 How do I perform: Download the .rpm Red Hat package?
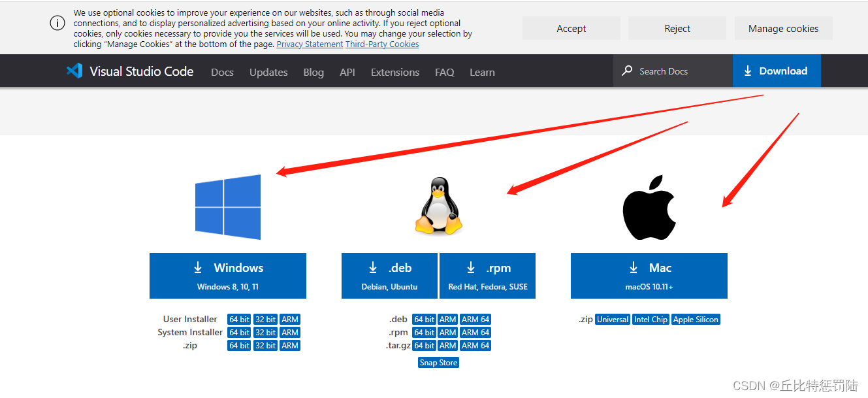(487, 276)
